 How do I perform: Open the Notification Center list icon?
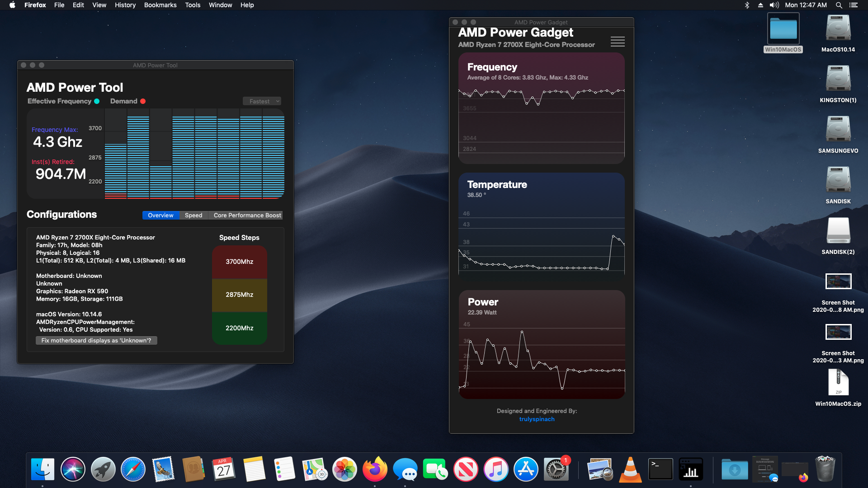[x=853, y=5]
